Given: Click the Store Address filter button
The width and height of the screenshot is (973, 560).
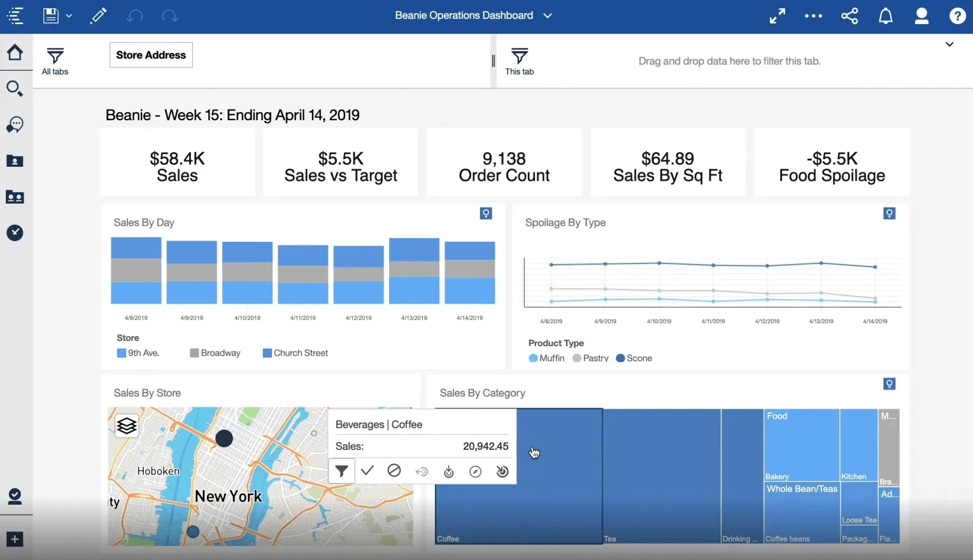Looking at the screenshot, I should click(x=151, y=55).
